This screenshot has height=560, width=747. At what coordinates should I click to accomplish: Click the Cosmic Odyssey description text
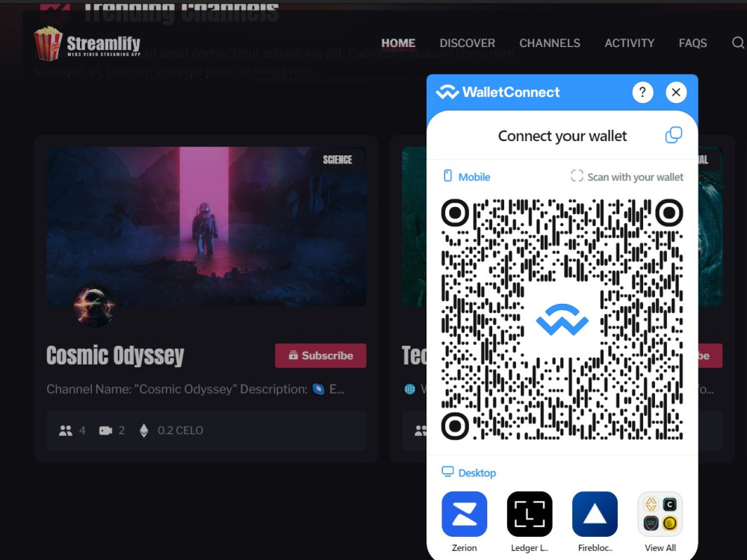195,389
